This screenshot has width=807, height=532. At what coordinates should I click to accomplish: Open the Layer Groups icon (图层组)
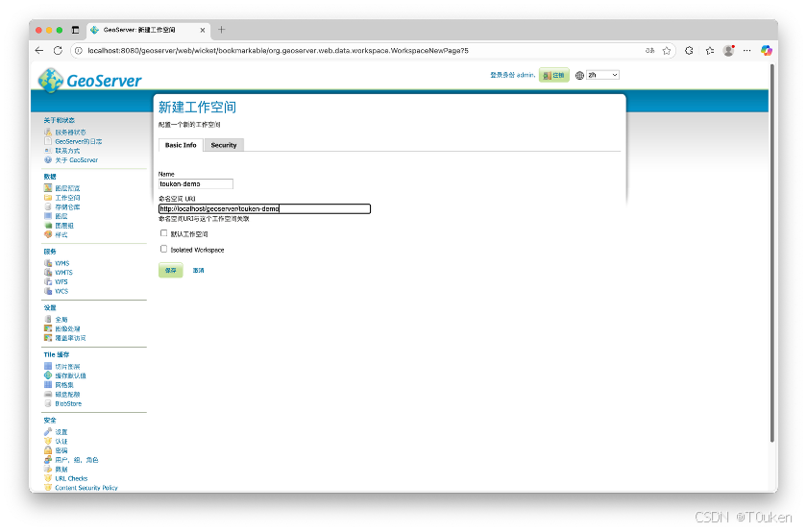(48, 226)
